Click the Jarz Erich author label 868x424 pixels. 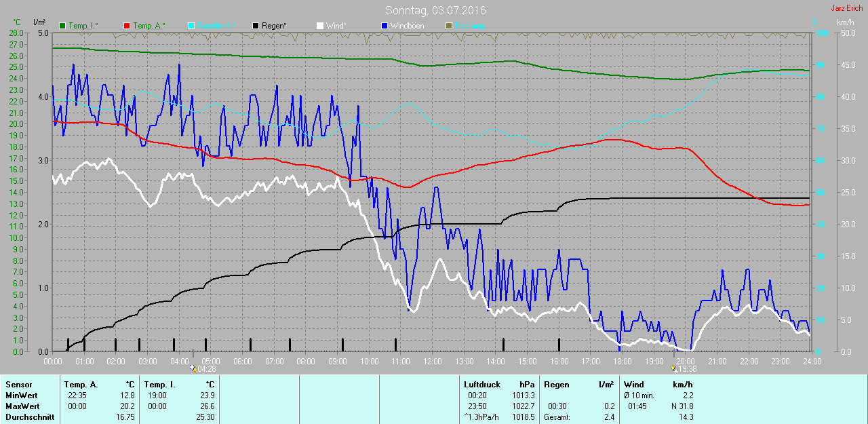point(846,8)
